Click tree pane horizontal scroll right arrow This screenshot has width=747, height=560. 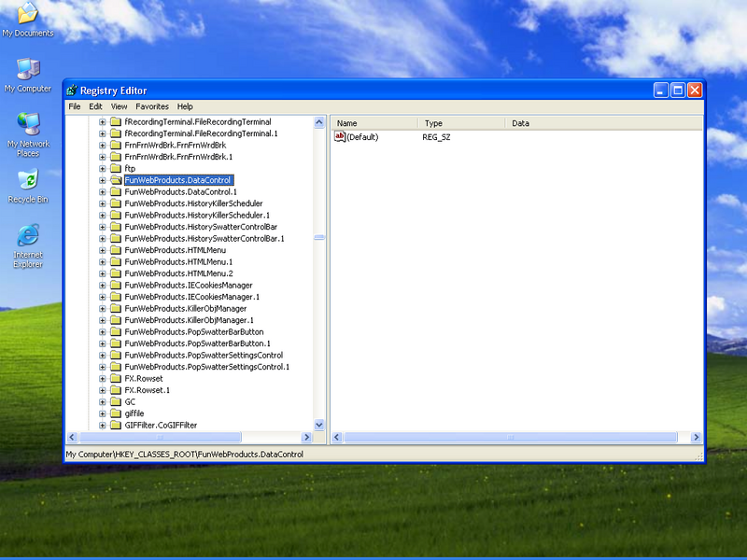coord(307,437)
